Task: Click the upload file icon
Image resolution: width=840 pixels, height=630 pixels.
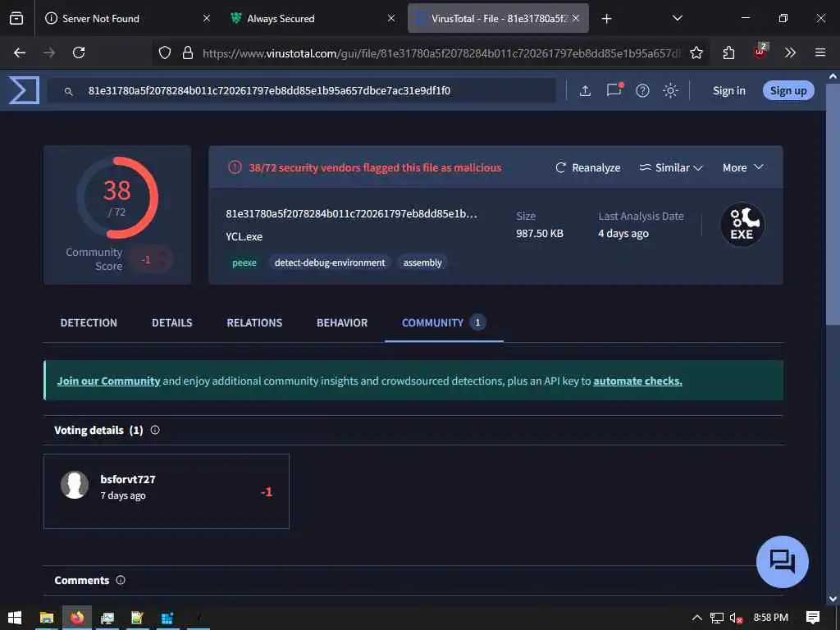Action: coord(585,90)
